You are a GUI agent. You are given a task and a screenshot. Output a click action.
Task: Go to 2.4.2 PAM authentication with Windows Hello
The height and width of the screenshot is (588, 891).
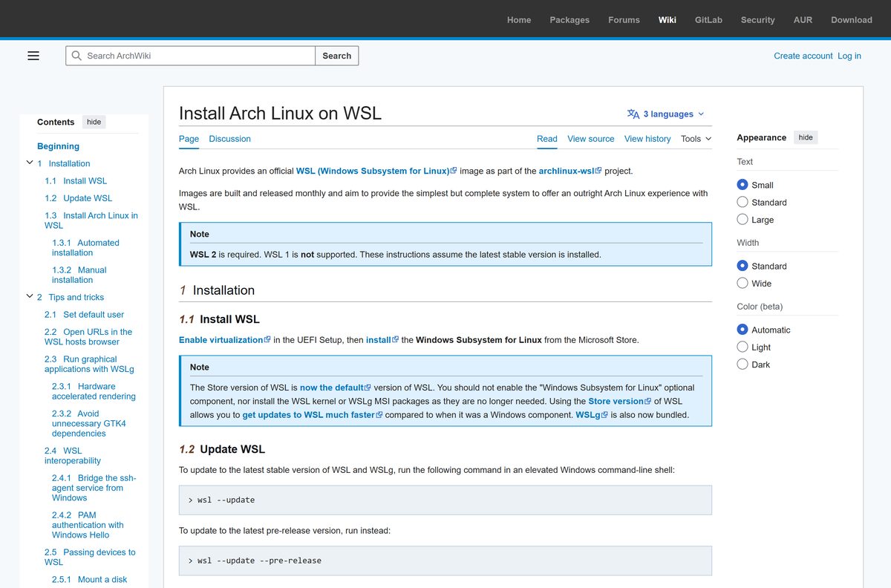click(x=88, y=525)
